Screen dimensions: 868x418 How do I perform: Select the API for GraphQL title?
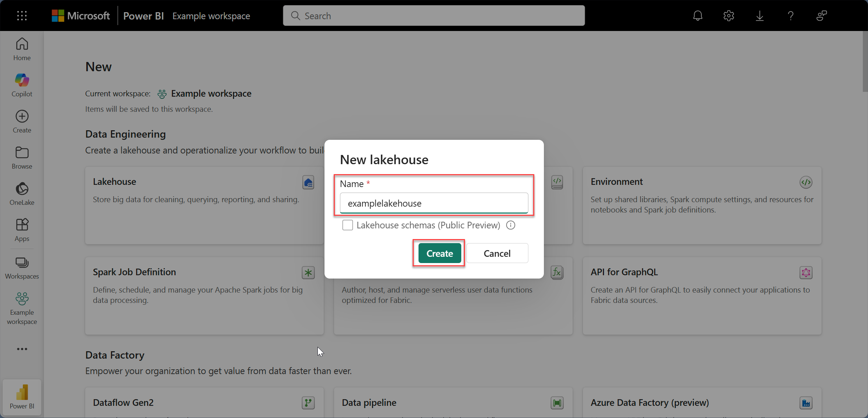tap(624, 272)
